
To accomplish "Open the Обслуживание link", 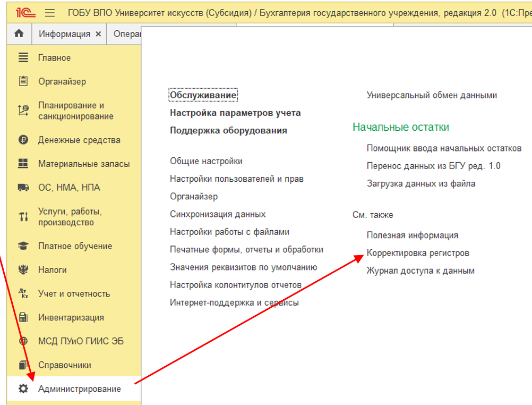I will [203, 95].
